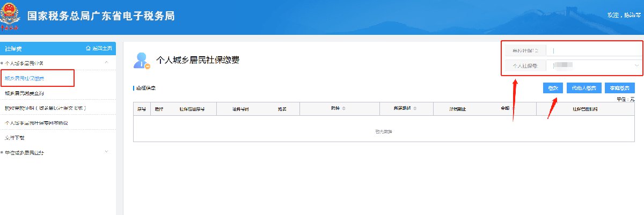Open 个人城乡居民社保签约协议 menu item
The height and width of the screenshot is (215, 644).
36,123
